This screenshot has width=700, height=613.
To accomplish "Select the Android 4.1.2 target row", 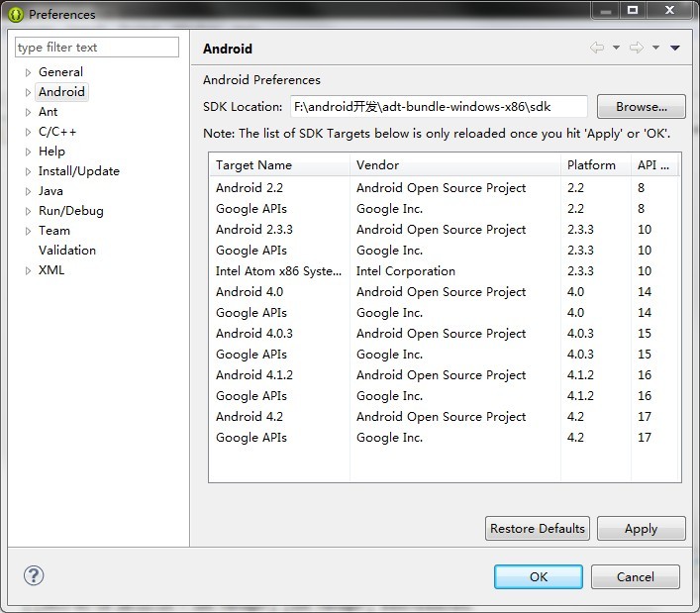I will 445,374.
